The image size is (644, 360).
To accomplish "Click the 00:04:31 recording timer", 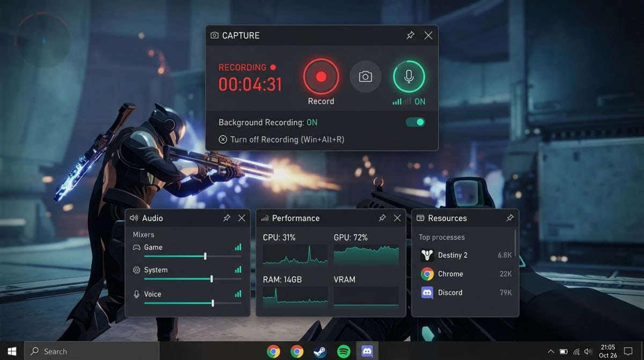I will (250, 84).
